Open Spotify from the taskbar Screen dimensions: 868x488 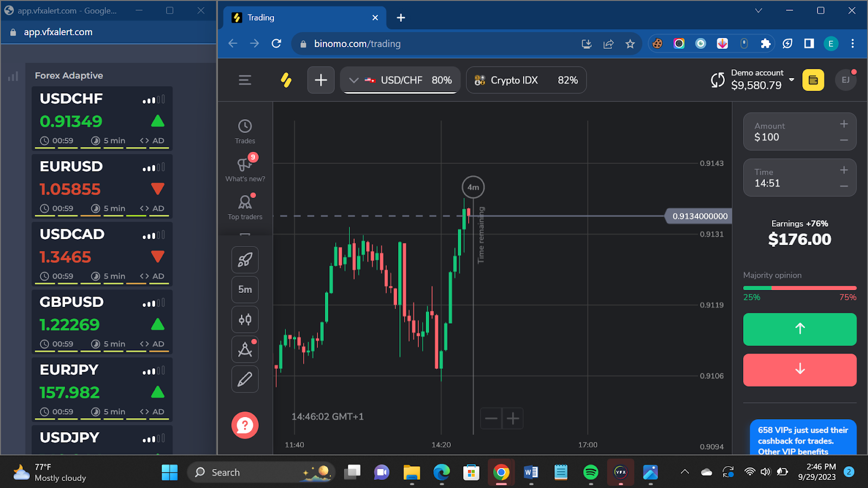[590, 472]
